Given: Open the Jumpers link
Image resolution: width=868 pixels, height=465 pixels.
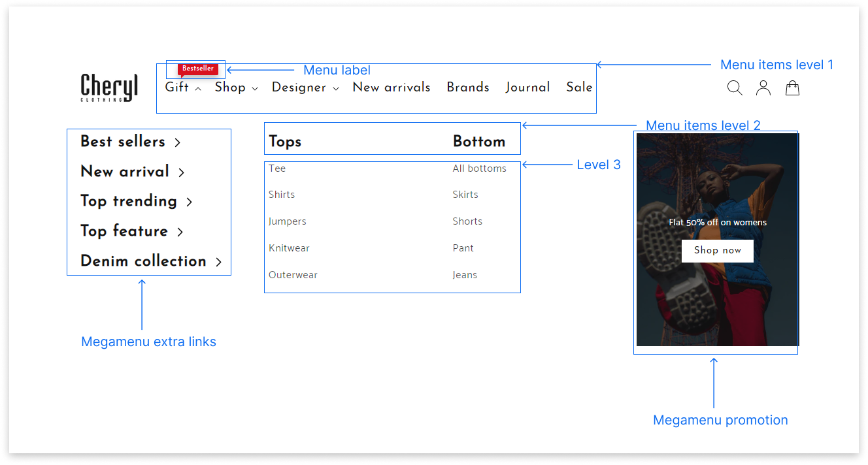Looking at the screenshot, I should pyautogui.click(x=288, y=221).
